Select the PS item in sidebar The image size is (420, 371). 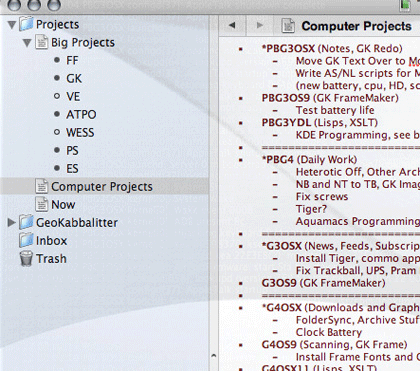(72, 150)
